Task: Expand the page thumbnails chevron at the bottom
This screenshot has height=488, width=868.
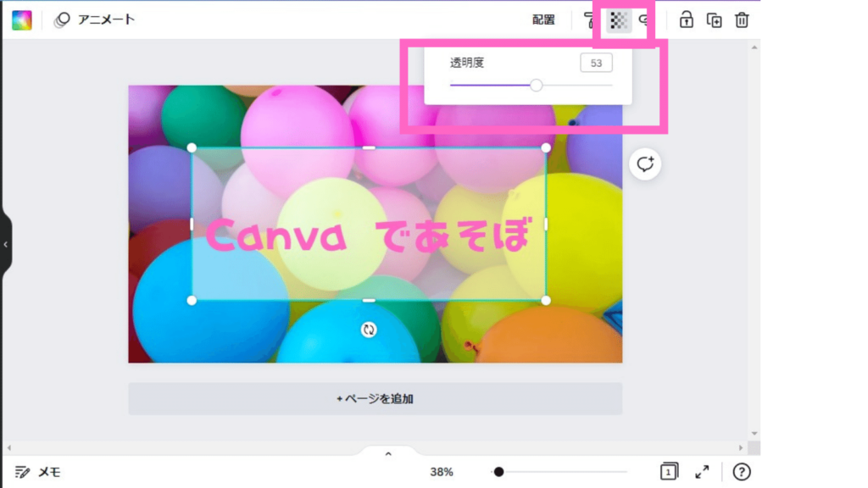Action: 388,454
